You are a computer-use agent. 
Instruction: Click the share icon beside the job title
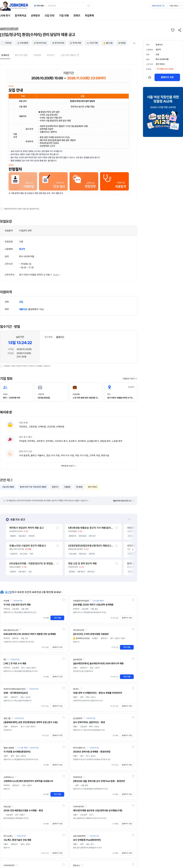tap(179, 30)
